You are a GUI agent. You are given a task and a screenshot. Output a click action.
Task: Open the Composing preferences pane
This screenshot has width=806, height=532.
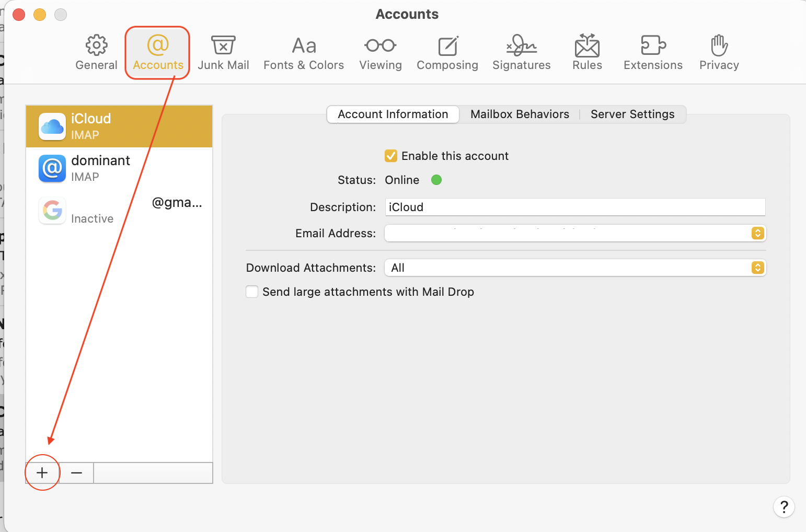(447, 52)
